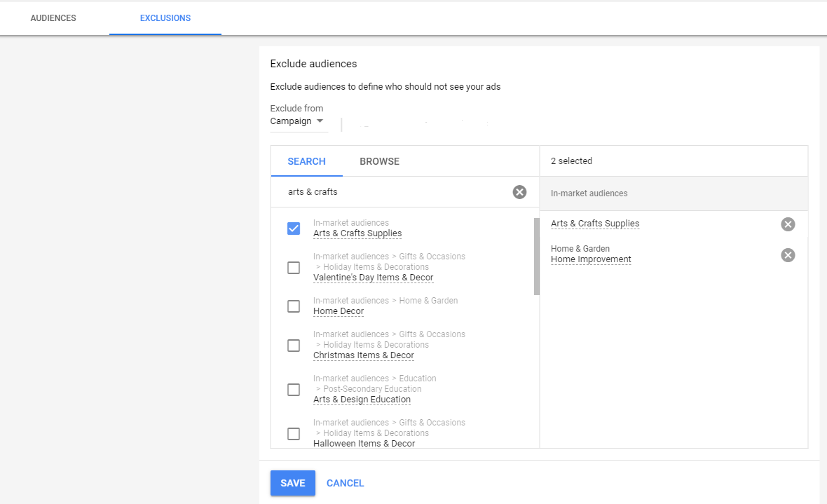Uncheck Arts & Crafts Supplies checkbox
The image size is (827, 504).
point(294,229)
